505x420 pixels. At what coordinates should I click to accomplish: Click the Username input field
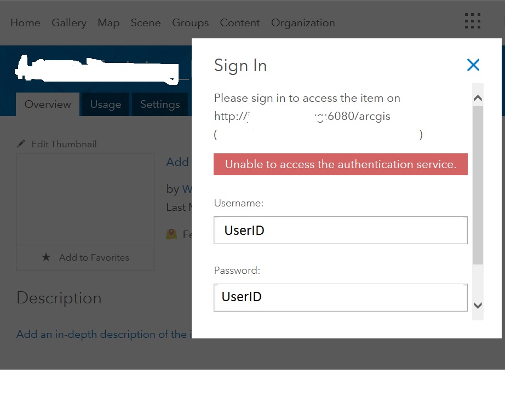[340, 231]
